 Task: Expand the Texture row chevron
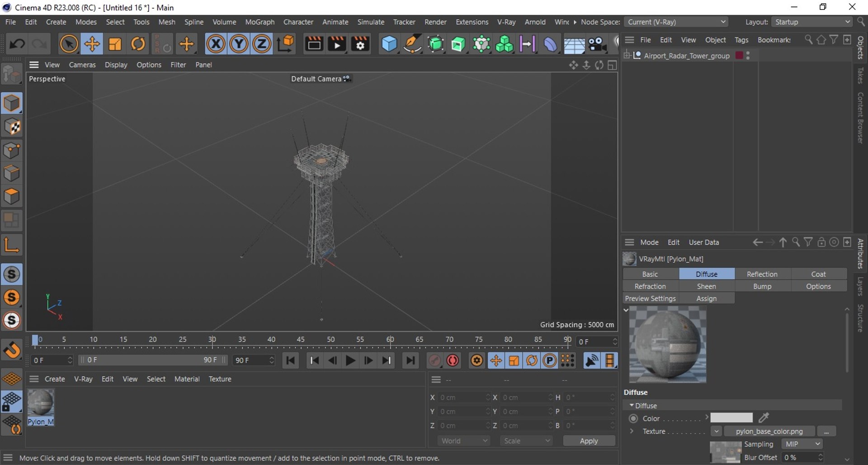[x=632, y=431]
